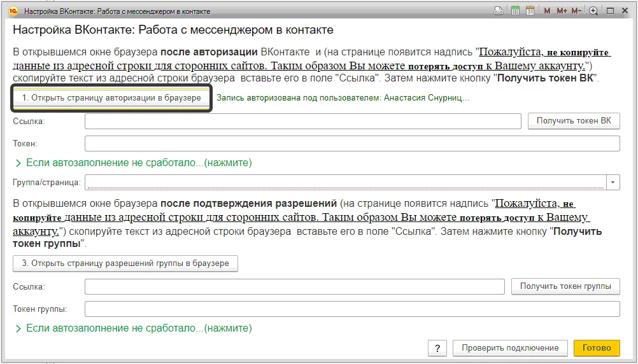The height and width of the screenshot is (364, 638).
Task: Click '1. Открыть страницу авторизации в браузере' button
Action: pos(111,98)
